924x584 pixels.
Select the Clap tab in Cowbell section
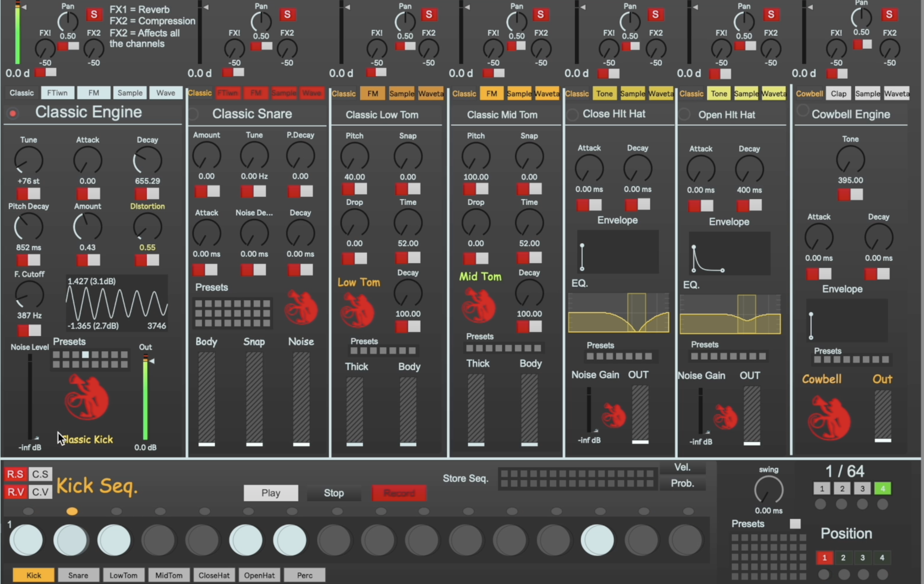[838, 94]
